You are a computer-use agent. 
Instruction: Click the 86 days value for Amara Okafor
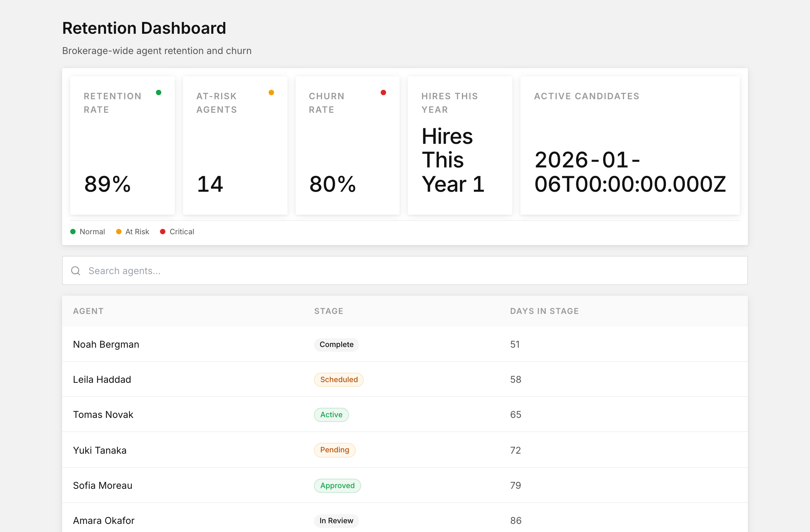[516, 521]
